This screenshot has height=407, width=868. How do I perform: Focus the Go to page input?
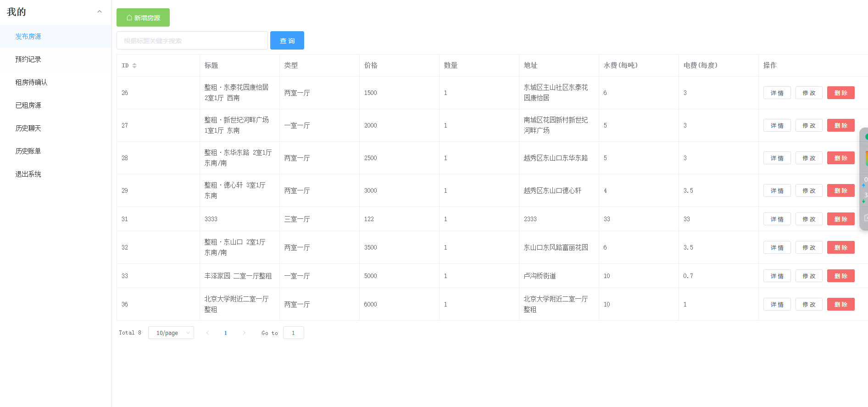pos(294,333)
